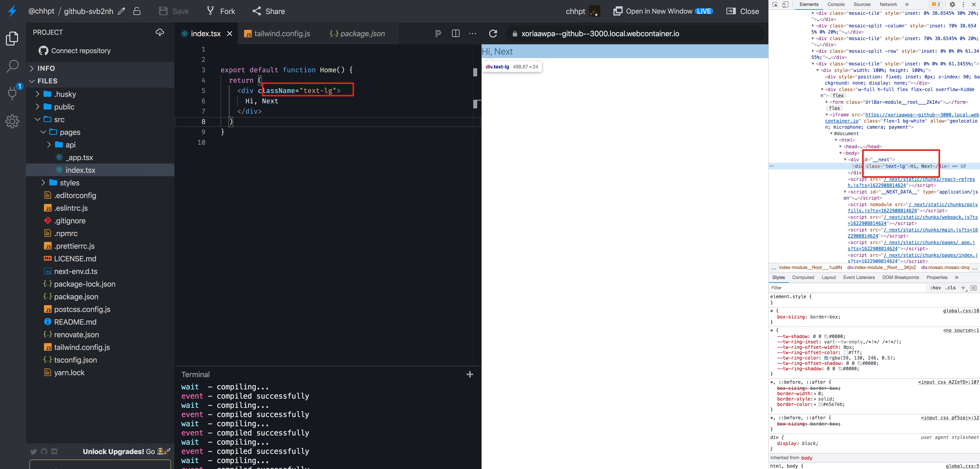
Task: Select the DevTools inspect element icon
Action: (x=775, y=5)
